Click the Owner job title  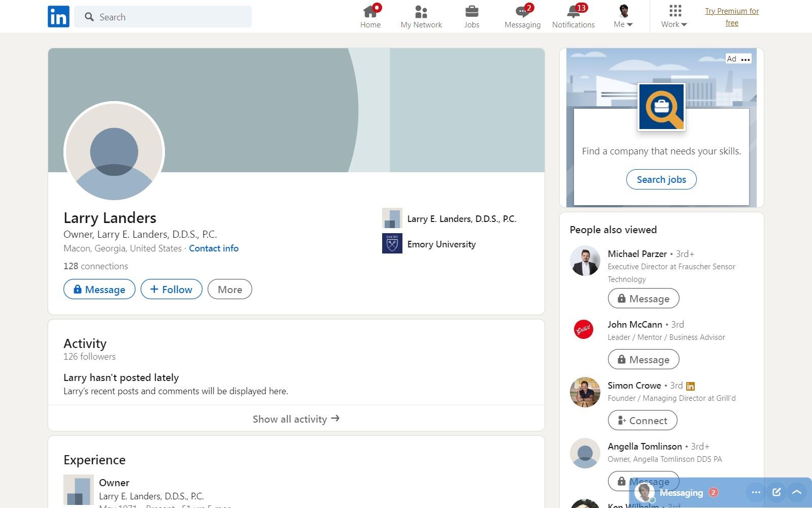(x=114, y=483)
